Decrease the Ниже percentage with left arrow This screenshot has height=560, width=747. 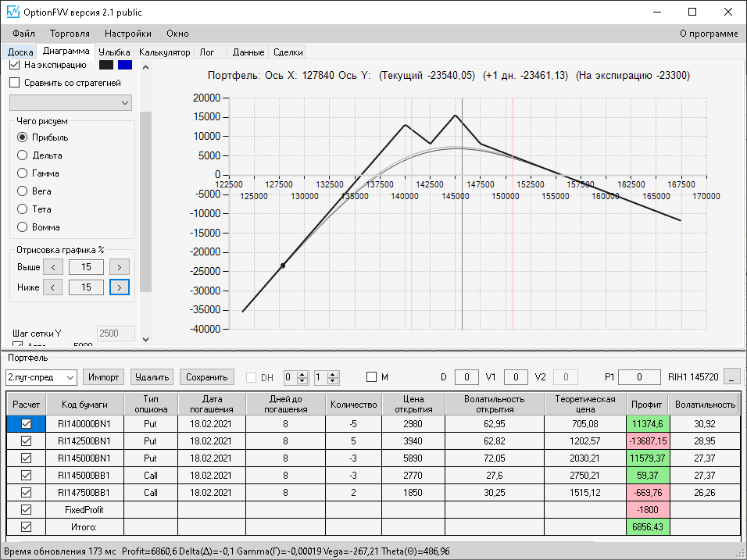pyautogui.click(x=53, y=287)
